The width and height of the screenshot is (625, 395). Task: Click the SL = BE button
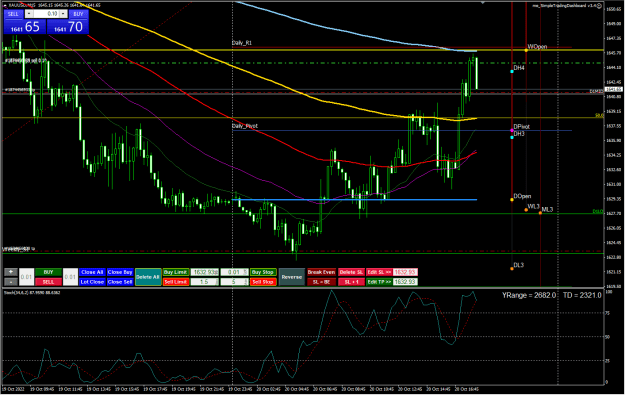coord(321,282)
